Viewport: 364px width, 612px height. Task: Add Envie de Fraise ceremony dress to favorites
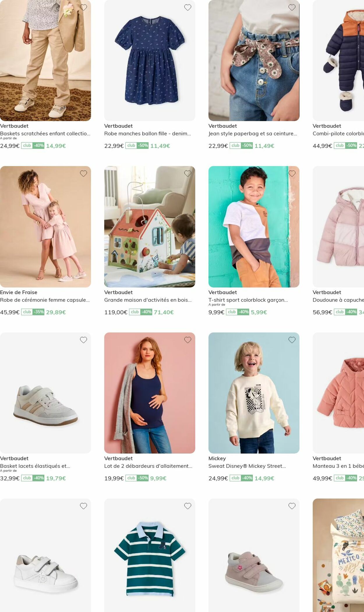tap(84, 174)
